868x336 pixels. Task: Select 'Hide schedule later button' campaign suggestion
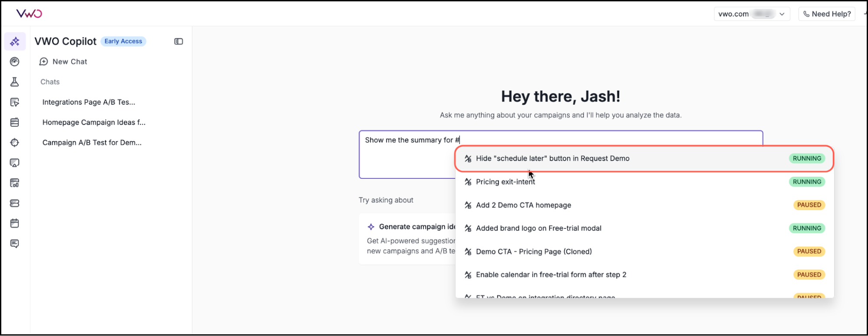pyautogui.click(x=552, y=158)
